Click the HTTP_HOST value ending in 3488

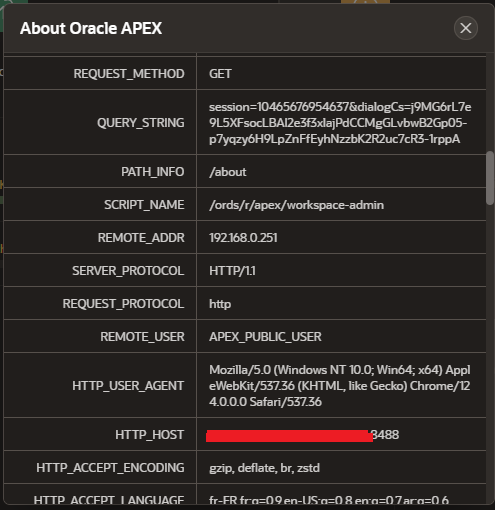302,435
